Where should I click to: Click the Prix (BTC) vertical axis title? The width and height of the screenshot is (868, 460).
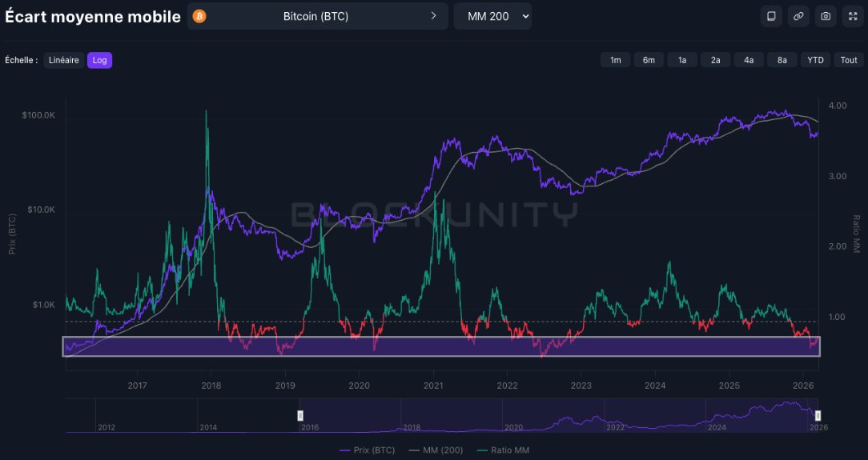click(x=12, y=234)
